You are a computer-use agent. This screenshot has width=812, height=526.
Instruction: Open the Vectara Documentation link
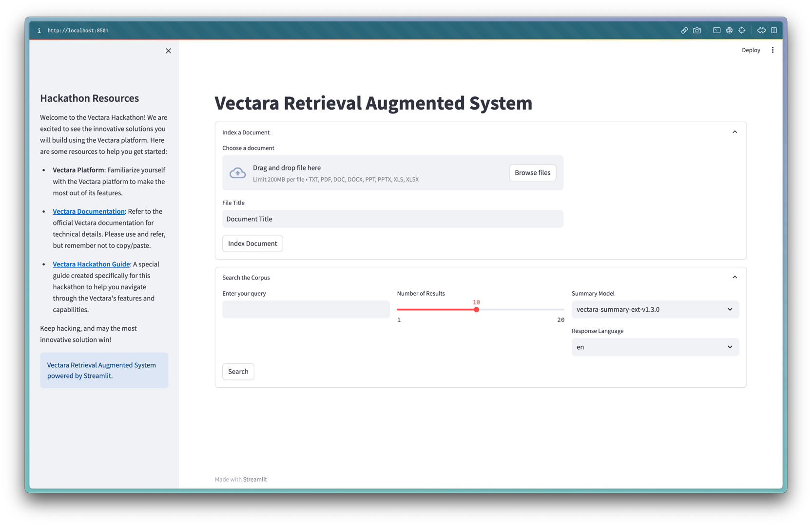[89, 211]
